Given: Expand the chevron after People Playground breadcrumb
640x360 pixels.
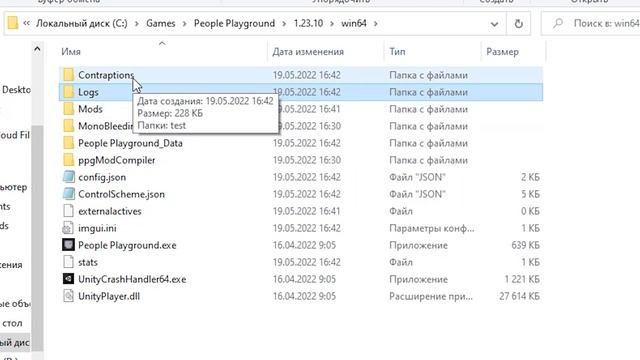Looking at the screenshot, I should coord(284,24).
